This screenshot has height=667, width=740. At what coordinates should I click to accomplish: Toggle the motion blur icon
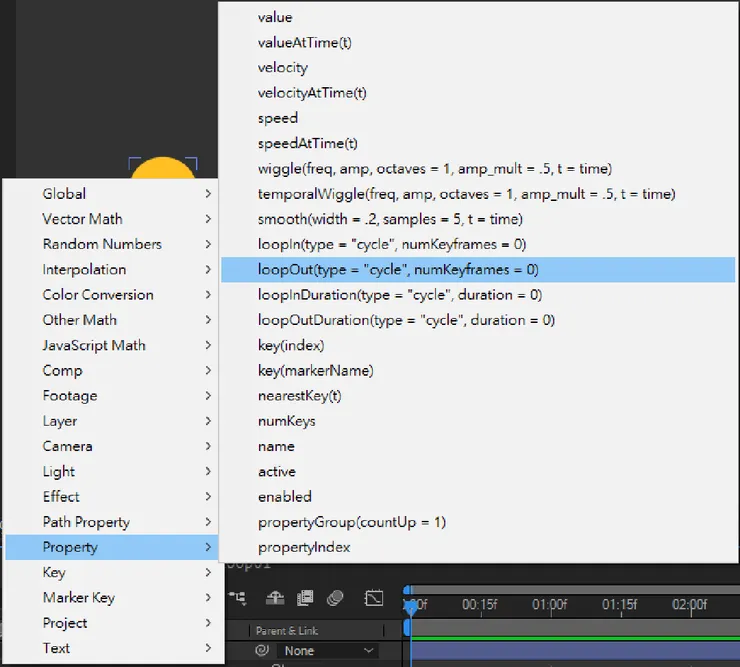(x=335, y=598)
